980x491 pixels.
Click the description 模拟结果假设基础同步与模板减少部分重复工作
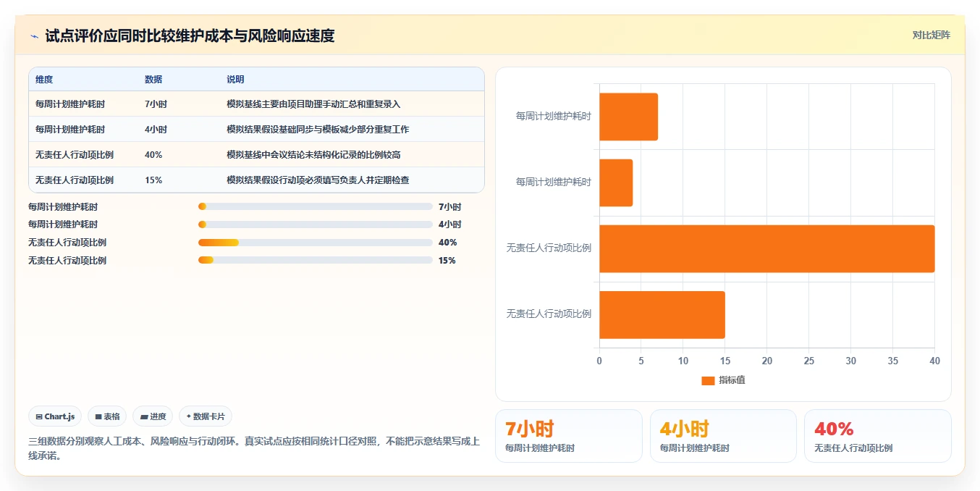pos(318,130)
